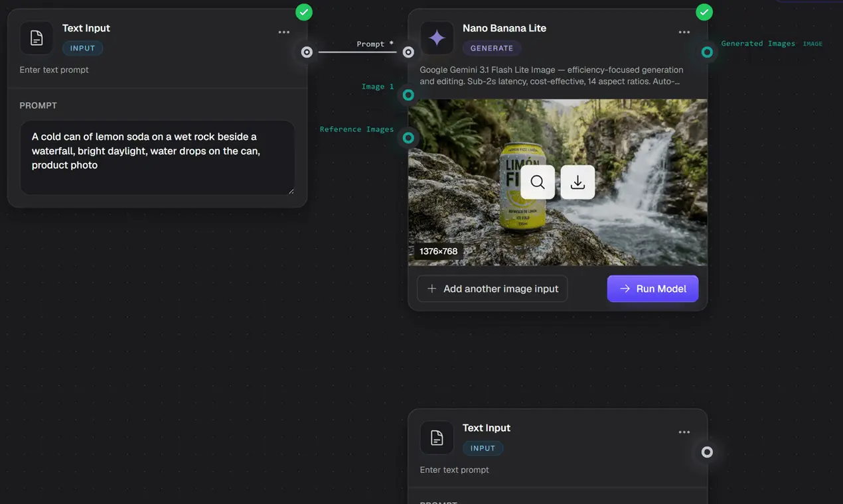
Task: Click the Prompt input port on Nano Banana Lite
Action: (408, 52)
